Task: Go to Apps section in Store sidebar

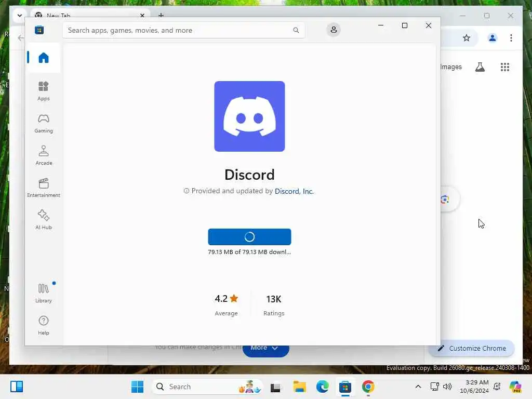Action: (x=44, y=91)
